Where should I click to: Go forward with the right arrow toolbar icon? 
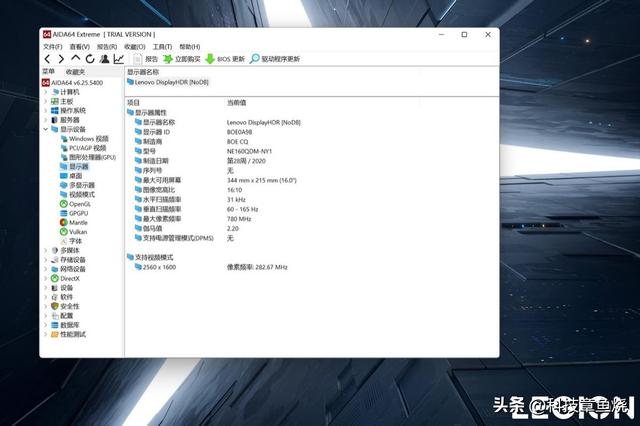(x=61, y=59)
